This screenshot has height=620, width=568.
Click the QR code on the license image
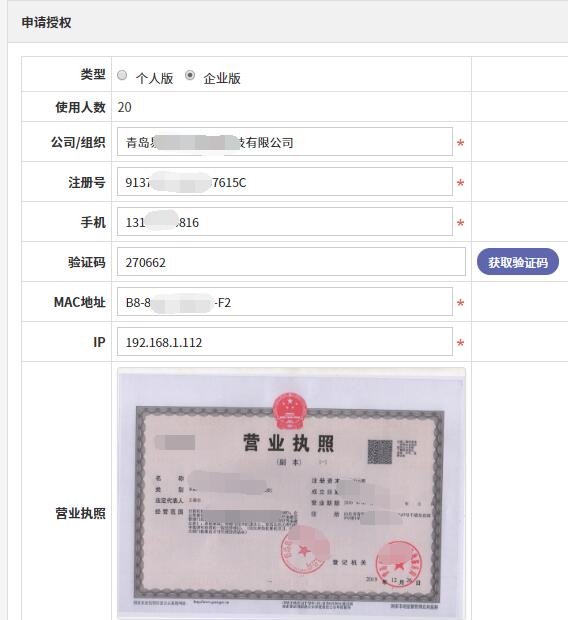pyautogui.click(x=380, y=451)
